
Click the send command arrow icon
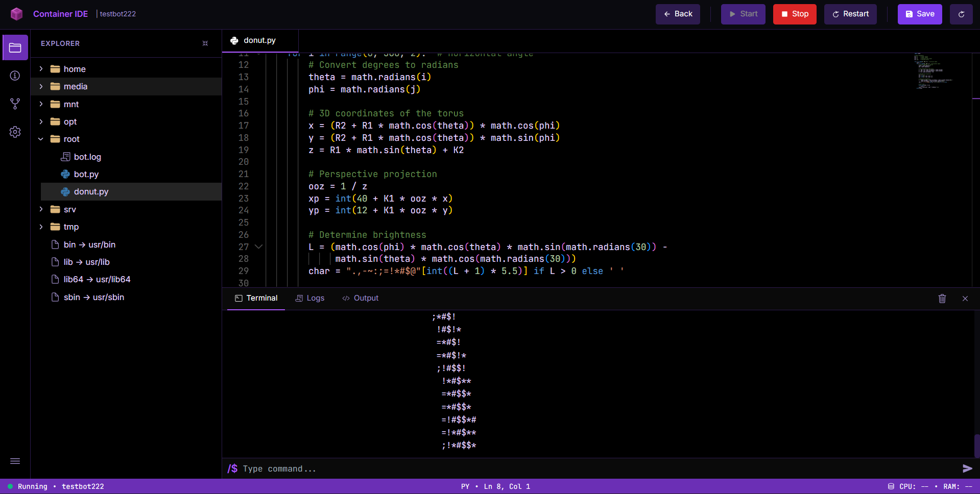967,468
